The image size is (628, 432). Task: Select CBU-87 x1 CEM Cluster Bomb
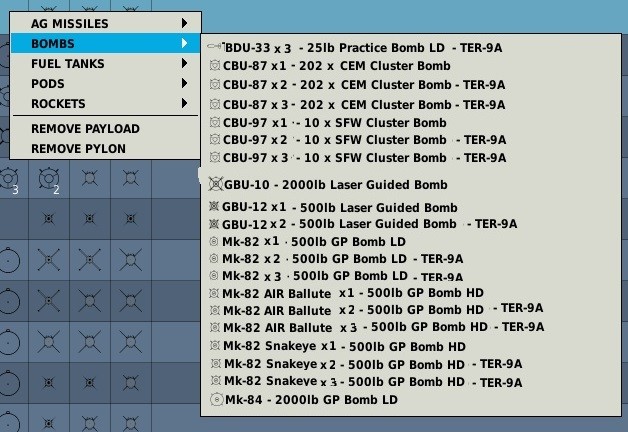[x=330, y=66]
